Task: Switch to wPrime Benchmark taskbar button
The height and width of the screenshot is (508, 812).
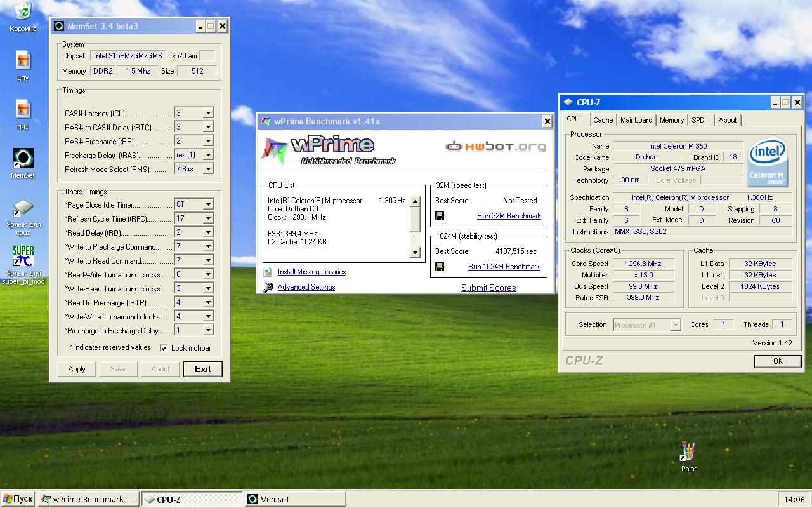Action: [x=88, y=500]
